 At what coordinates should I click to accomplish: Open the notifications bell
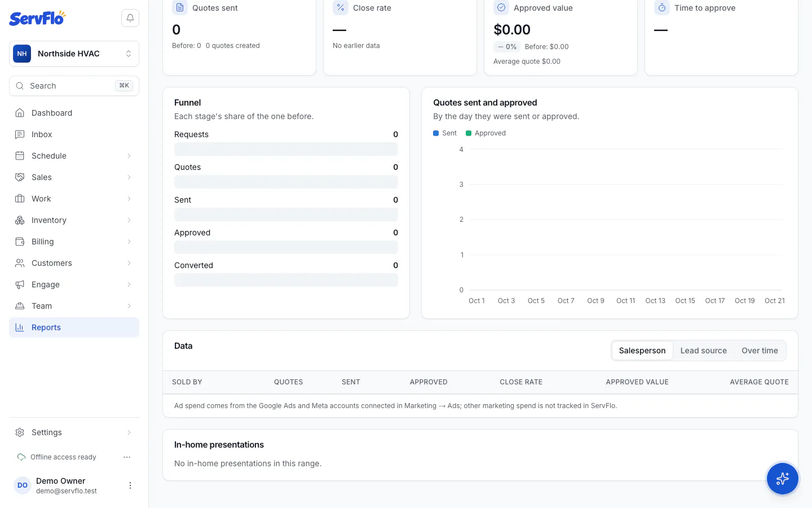coord(130,18)
